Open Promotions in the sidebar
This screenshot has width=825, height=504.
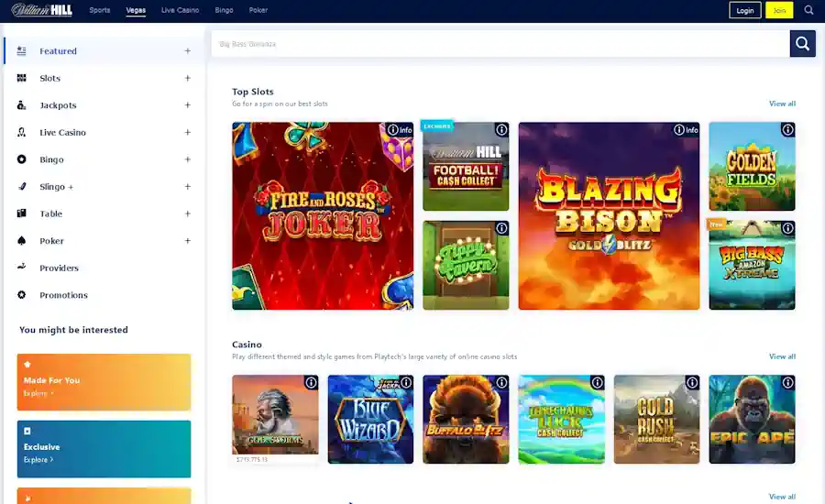[63, 295]
